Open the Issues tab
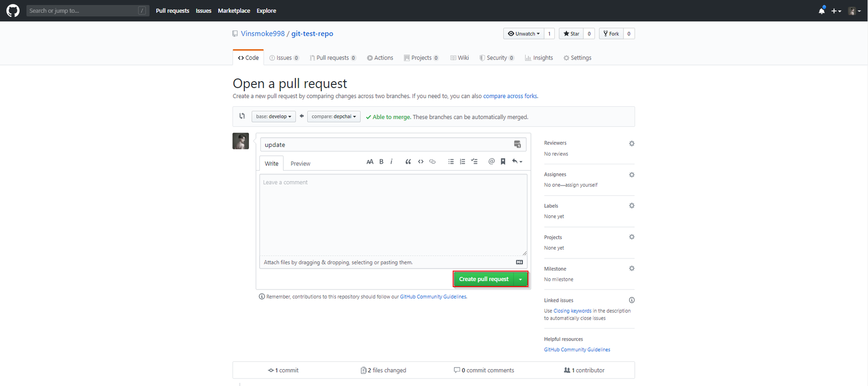The image size is (868, 386). click(284, 58)
